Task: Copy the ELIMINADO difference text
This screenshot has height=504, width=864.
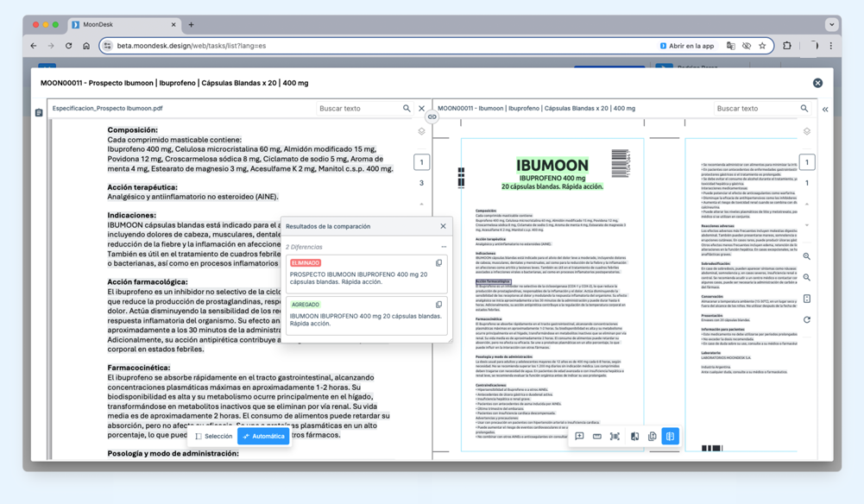Action: 438,263
